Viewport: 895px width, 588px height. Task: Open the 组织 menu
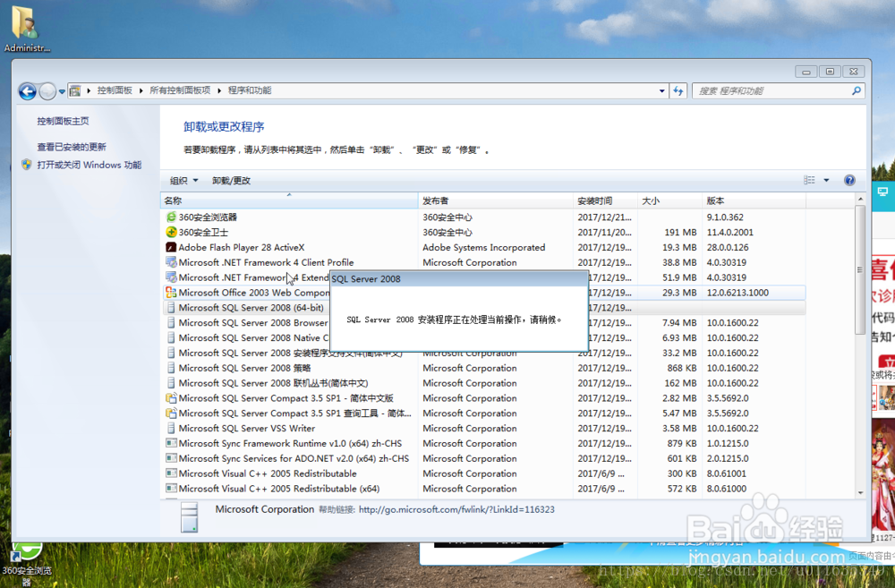183,181
